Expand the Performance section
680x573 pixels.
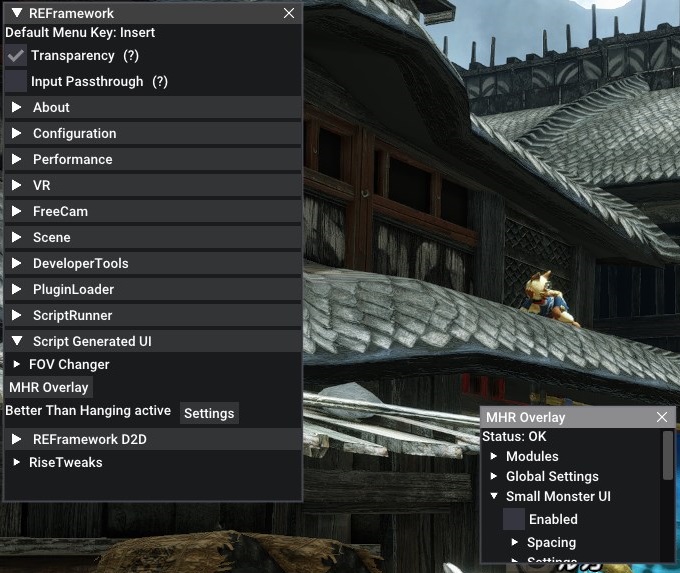coord(153,159)
